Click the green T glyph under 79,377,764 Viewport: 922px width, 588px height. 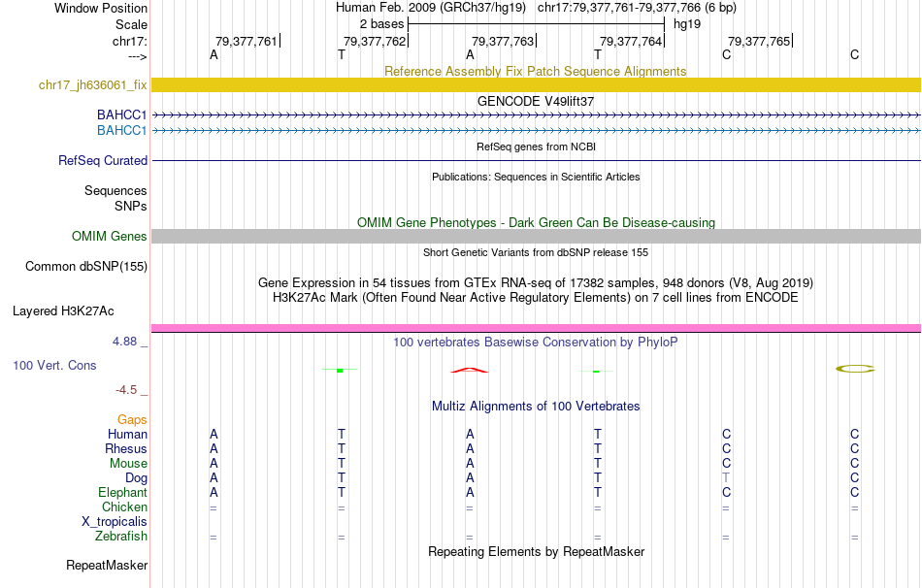click(x=596, y=371)
